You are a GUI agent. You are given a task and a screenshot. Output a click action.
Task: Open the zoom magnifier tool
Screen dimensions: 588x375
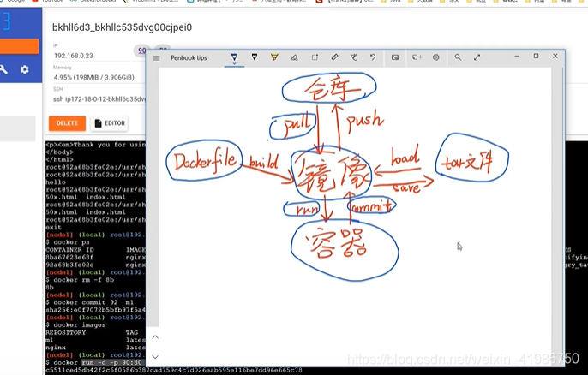pos(458,57)
